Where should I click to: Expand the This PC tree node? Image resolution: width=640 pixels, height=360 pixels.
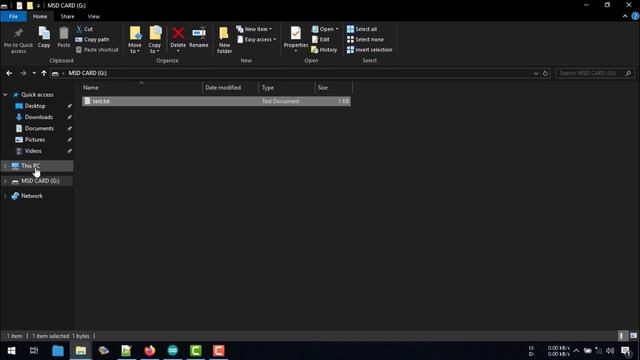pyautogui.click(x=5, y=166)
